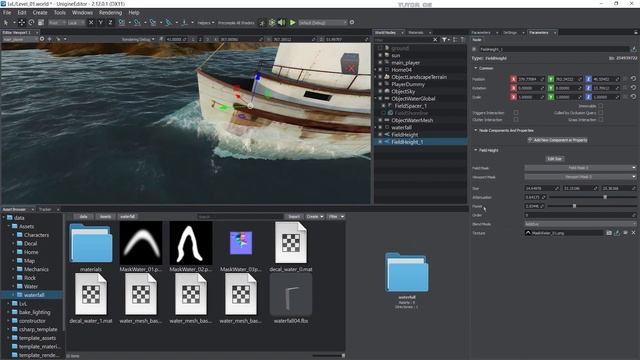This screenshot has width=640, height=360.
Task: Click the green Play button in toolbar
Action: coord(292,22)
